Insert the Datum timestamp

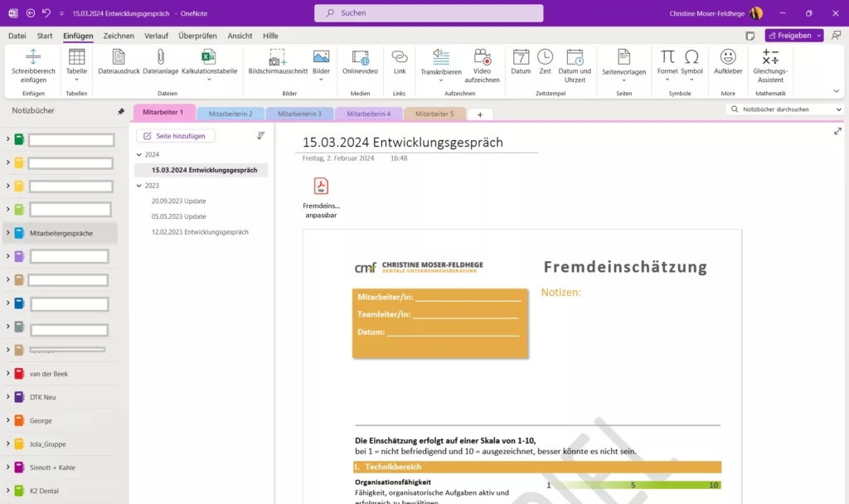point(521,57)
